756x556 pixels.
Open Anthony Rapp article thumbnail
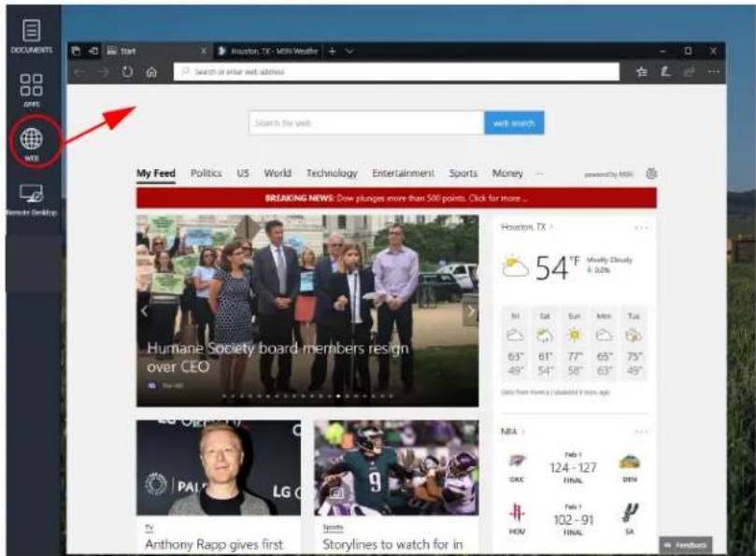click(x=219, y=468)
